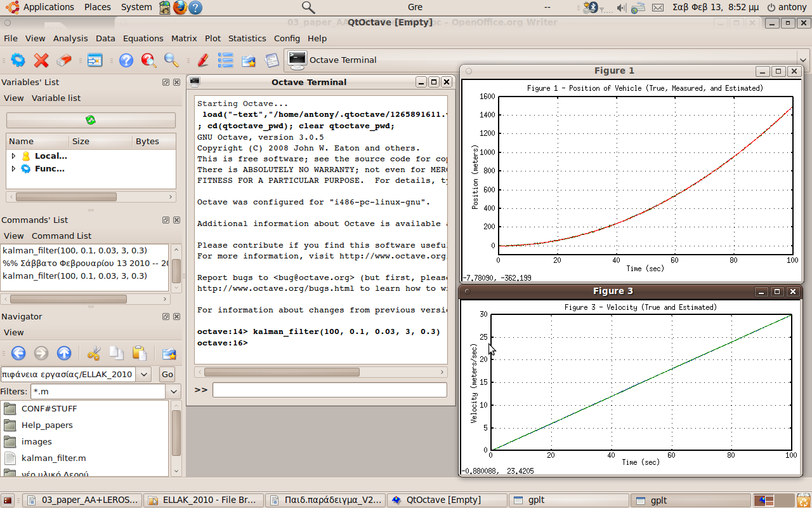Open the Navigator path dropdown arrow

pyautogui.click(x=144, y=374)
